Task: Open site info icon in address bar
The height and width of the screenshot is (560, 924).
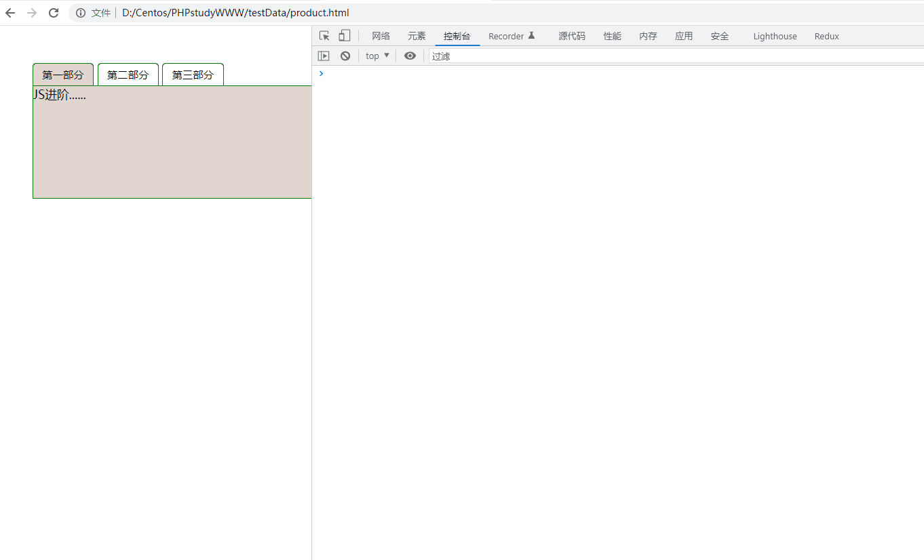Action: point(81,13)
